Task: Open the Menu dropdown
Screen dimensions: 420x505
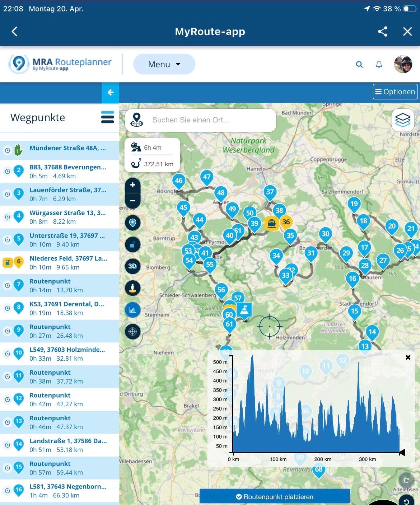Action: coord(164,65)
